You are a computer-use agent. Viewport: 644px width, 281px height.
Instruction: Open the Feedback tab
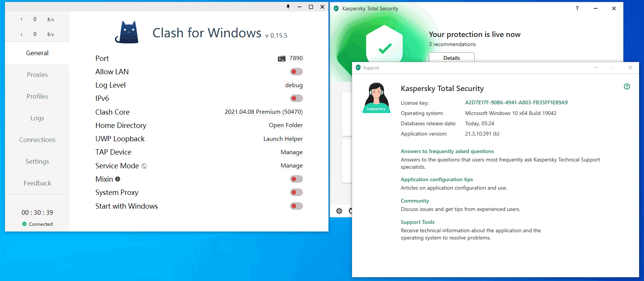point(37,183)
